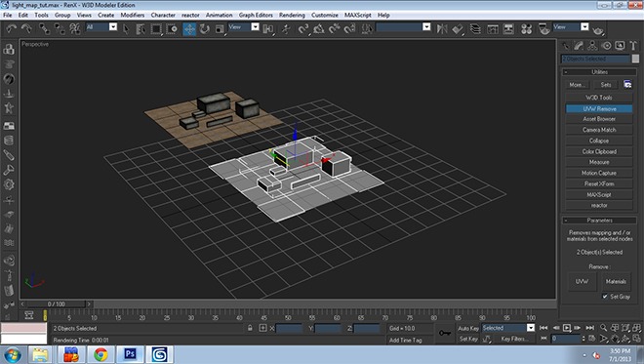Click the UVW Remove utility button

click(x=599, y=108)
